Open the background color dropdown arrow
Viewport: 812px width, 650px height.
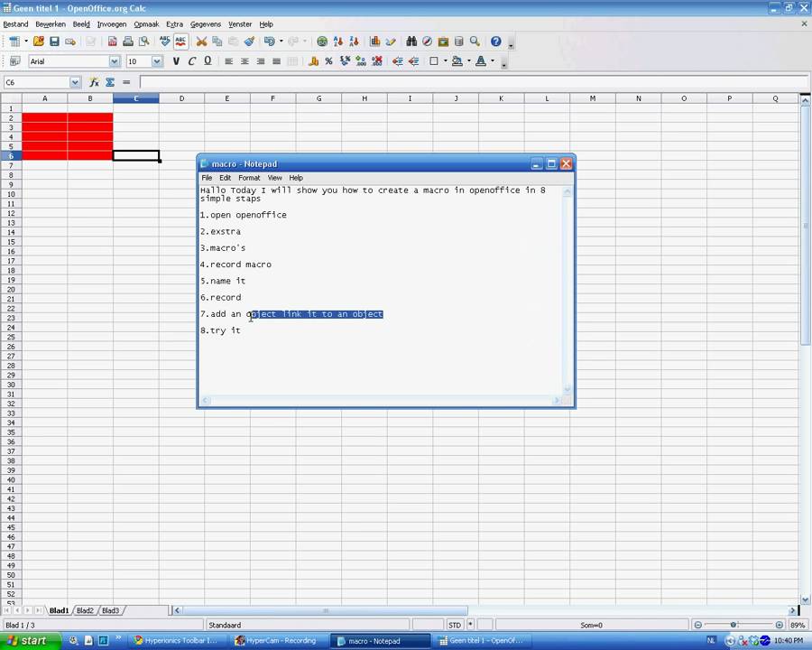click(x=468, y=61)
